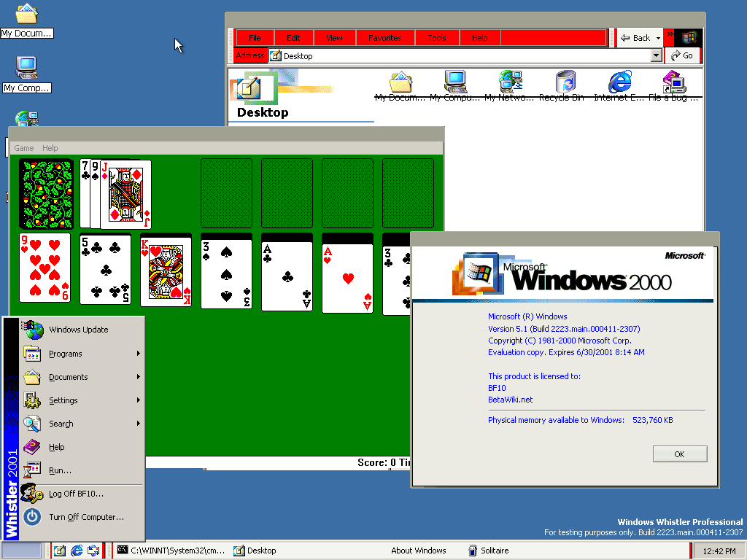The height and width of the screenshot is (560, 747).
Task: Choose Run... from the Start menu
Action: 82,470
